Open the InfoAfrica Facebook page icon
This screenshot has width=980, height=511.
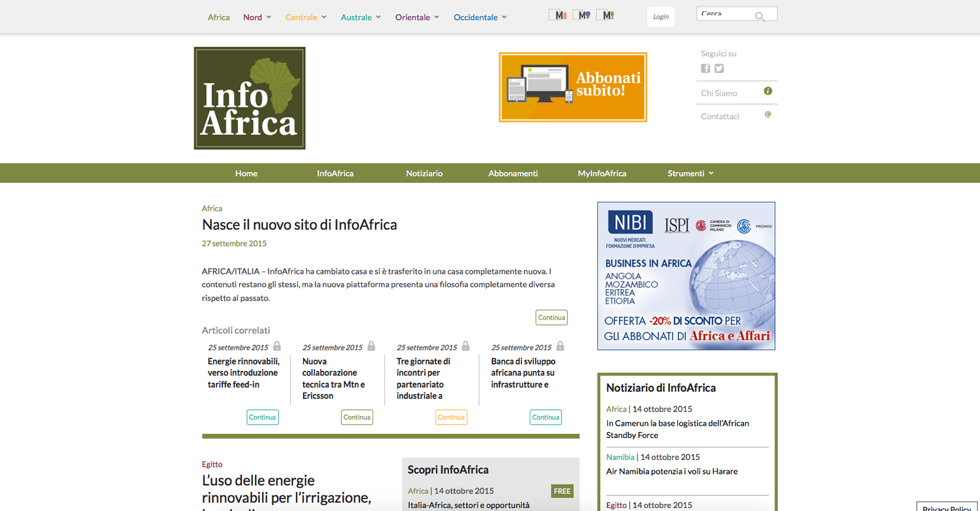click(x=705, y=68)
